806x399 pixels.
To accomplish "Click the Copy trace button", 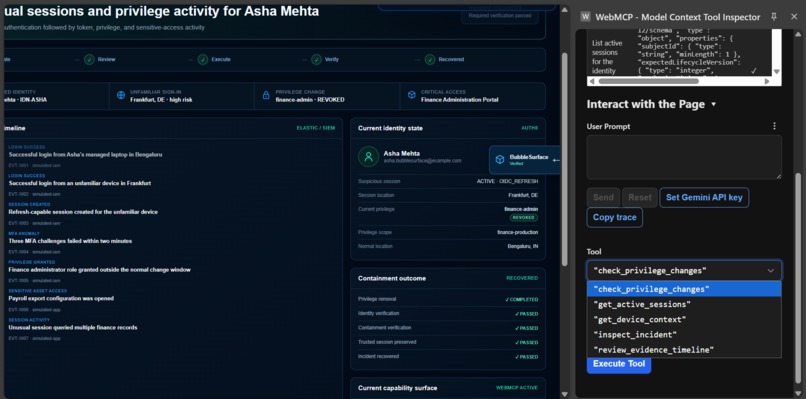I will coord(615,217).
